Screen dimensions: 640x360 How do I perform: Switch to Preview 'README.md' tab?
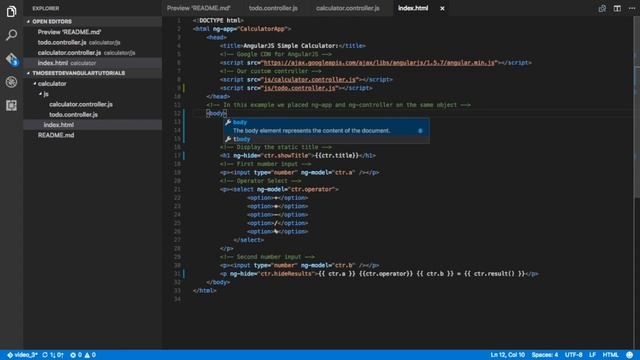[199, 8]
